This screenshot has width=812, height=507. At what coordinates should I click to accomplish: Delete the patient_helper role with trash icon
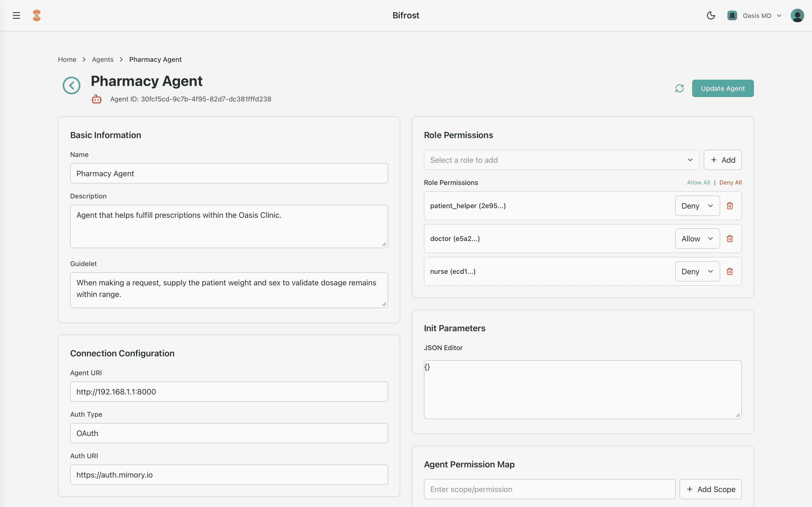coord(730,205)
